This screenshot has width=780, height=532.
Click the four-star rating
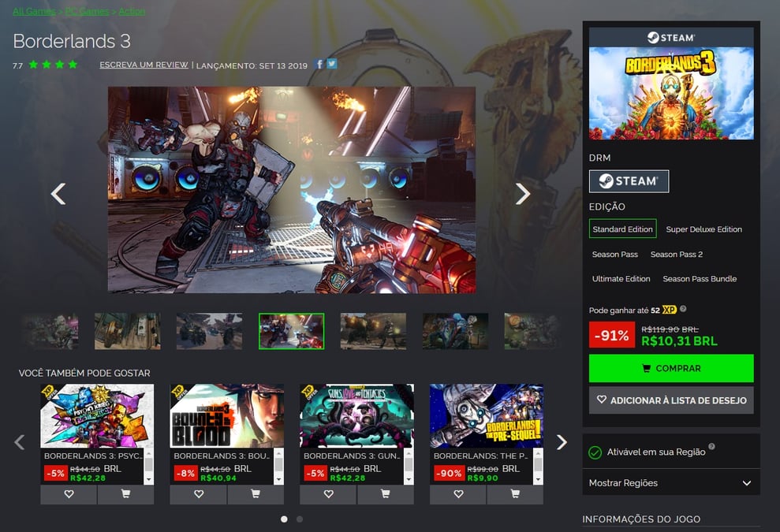click(x=53, y=65)
